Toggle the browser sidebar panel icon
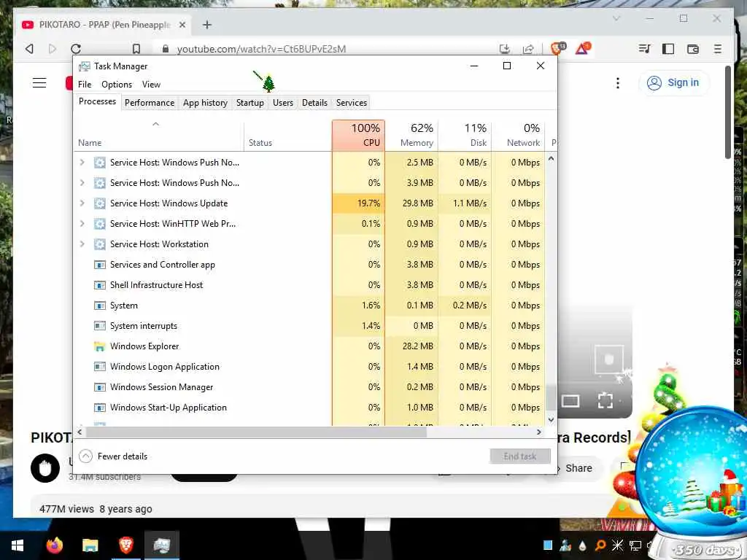Image resolution: width=747 pixels, height=560 pixels. tap(668, 49)
